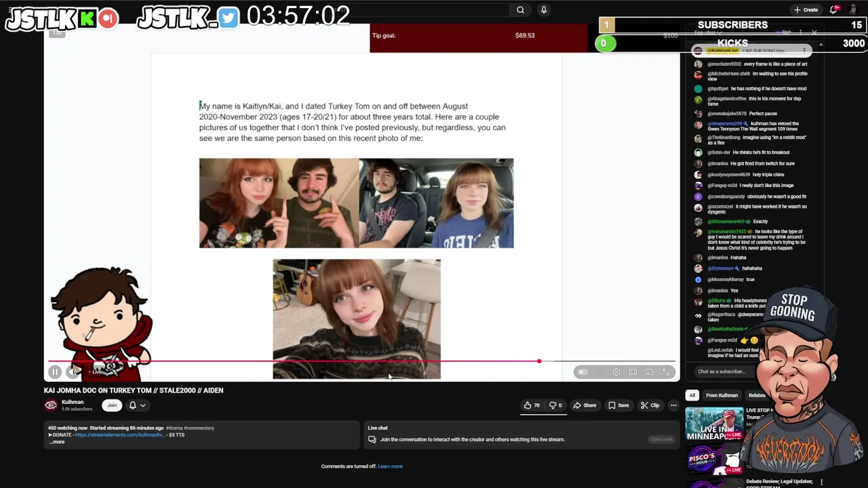Open Pisco's Hour live thumbnail
Viewport: 868px width, 488px height.
click(714, 461)
